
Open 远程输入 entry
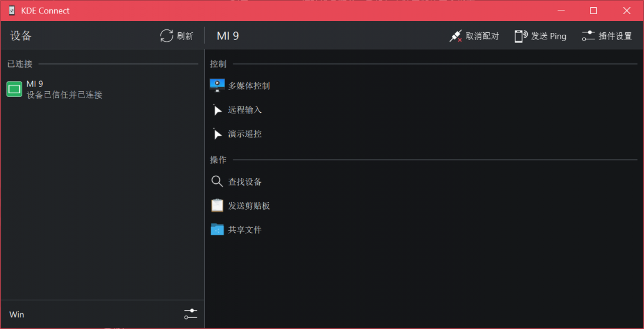coord(424,110)
